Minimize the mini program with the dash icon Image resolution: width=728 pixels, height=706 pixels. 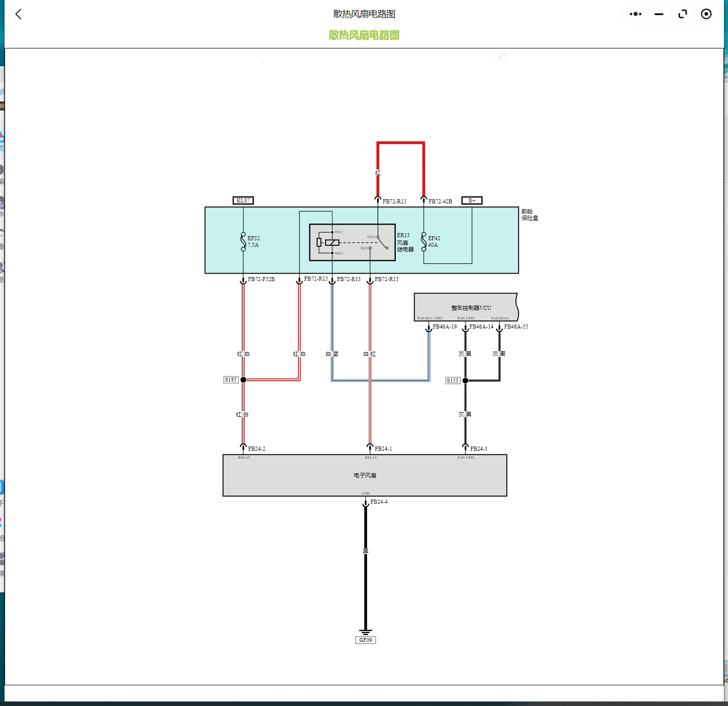point(659,14)
